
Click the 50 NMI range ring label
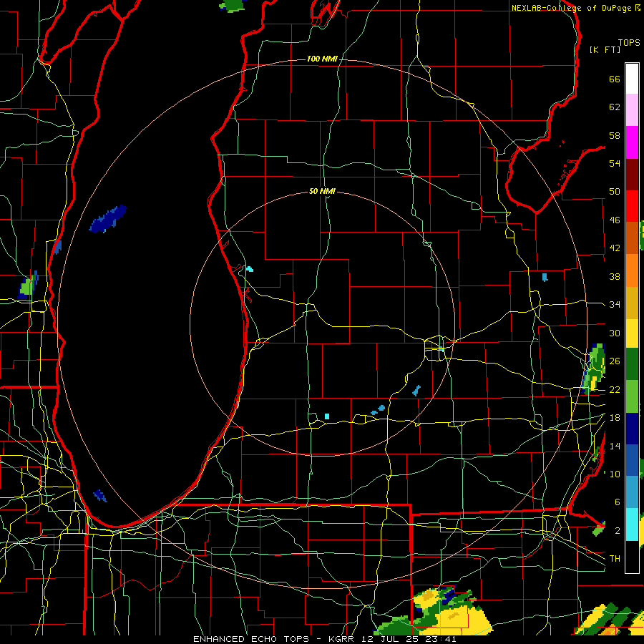coord(322,191)
